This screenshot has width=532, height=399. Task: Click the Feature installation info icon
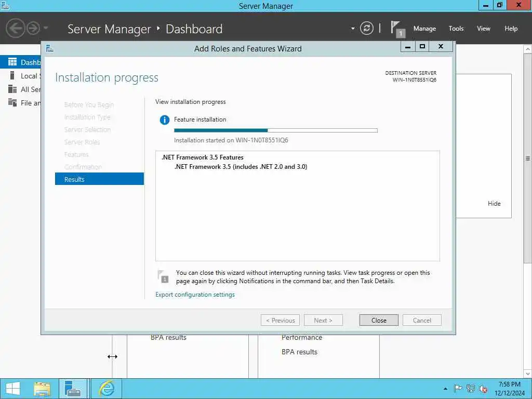click(x=165, y=120)
